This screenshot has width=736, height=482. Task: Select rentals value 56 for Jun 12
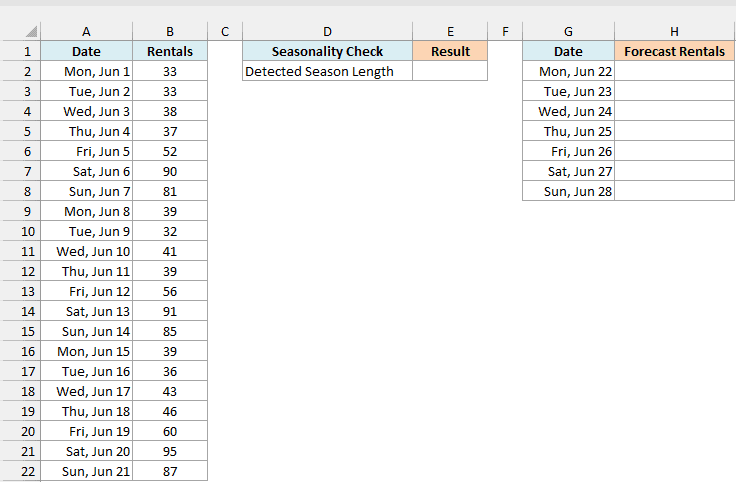coord(170,291)
